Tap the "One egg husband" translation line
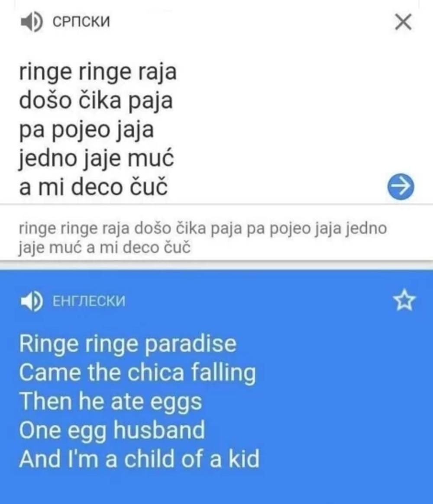The width and height of the screenshot is (433, 504). 112,430
